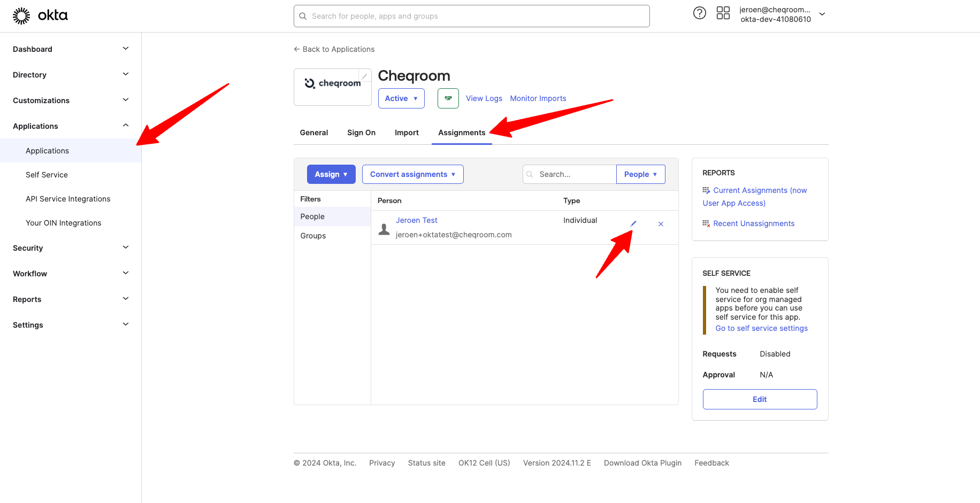Expand the Convert assignments dropdown
Screen dimensions: 980x503
pyautogui.click(x=412, y=174)
